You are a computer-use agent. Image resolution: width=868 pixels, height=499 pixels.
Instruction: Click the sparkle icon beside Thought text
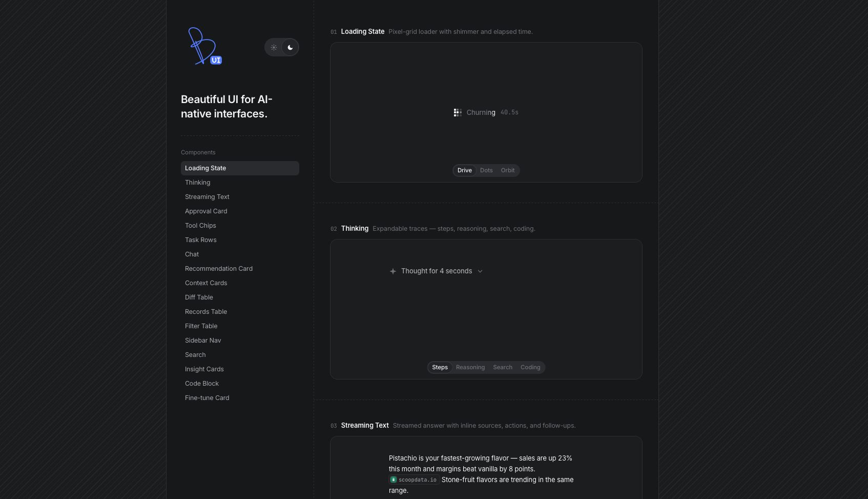393,271
